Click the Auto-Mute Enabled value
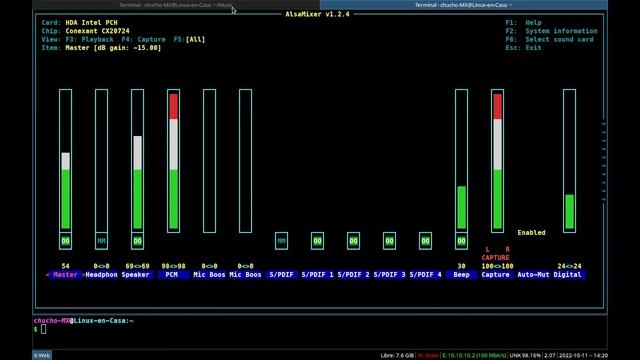Screen dimensions: 640x360 [531, 233]
